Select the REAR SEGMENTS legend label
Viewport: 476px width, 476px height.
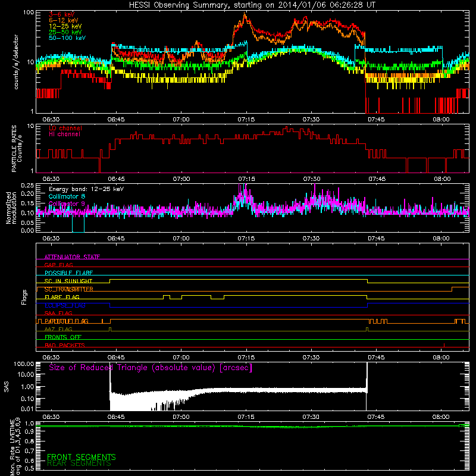pyautogui.click(x=79, y=463)
